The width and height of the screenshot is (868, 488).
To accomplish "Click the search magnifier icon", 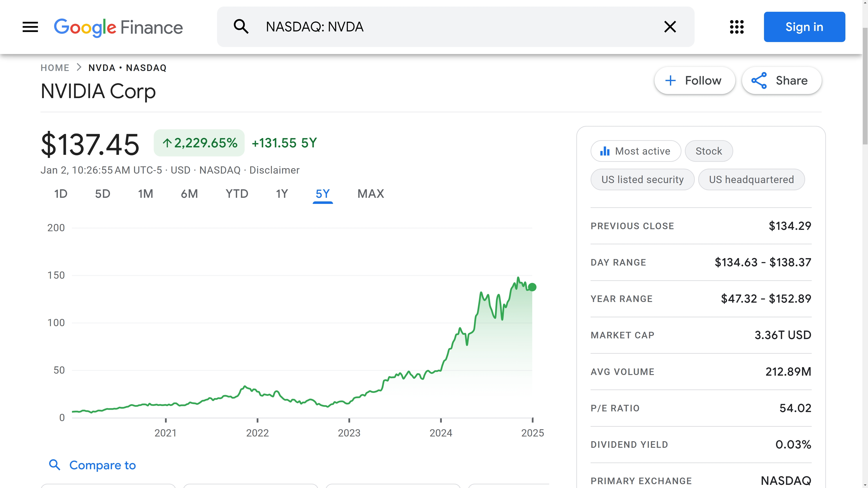I will (241, 27).
